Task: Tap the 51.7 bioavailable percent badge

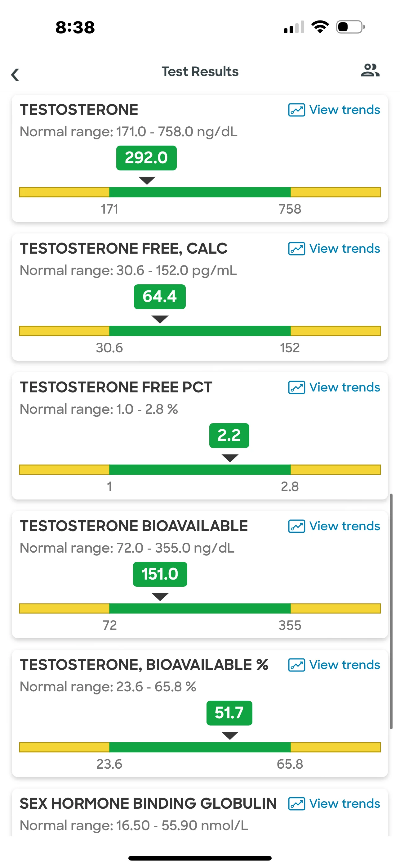Action: (229, 713)
